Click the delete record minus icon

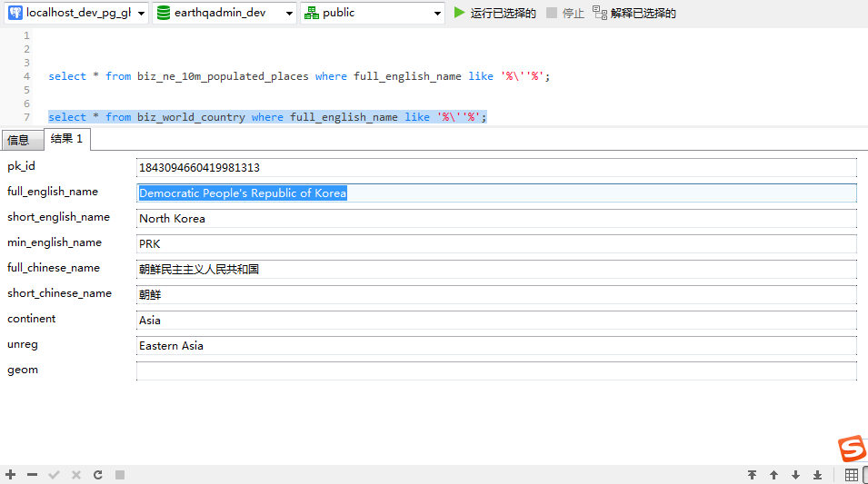(32, 475)
